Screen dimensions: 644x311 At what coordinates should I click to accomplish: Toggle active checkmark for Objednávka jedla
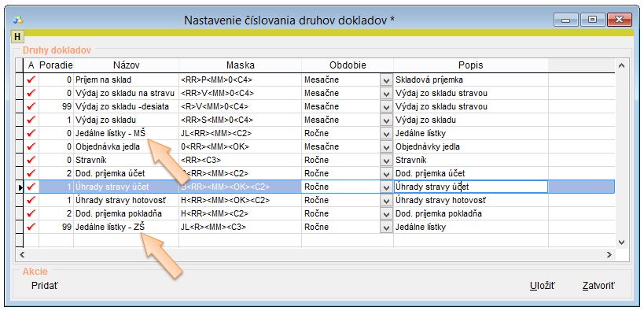[31, 146]
